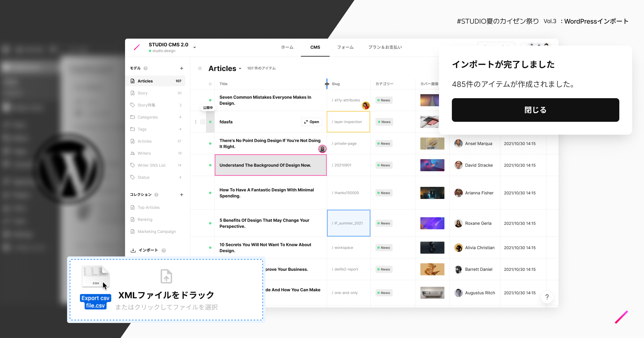This screenshot has height=338, width=644.
Task: Open the round question mark help button
Action: [x=547, y=297]
